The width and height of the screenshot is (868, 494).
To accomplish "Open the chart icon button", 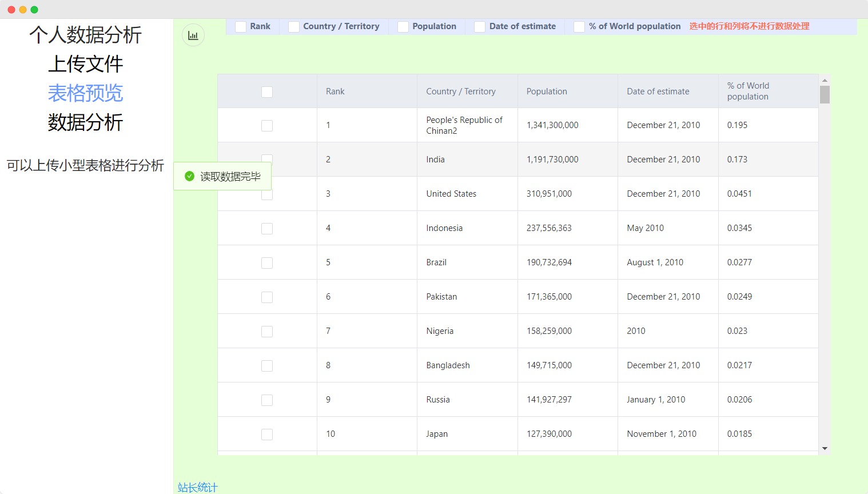I will 193,35.
